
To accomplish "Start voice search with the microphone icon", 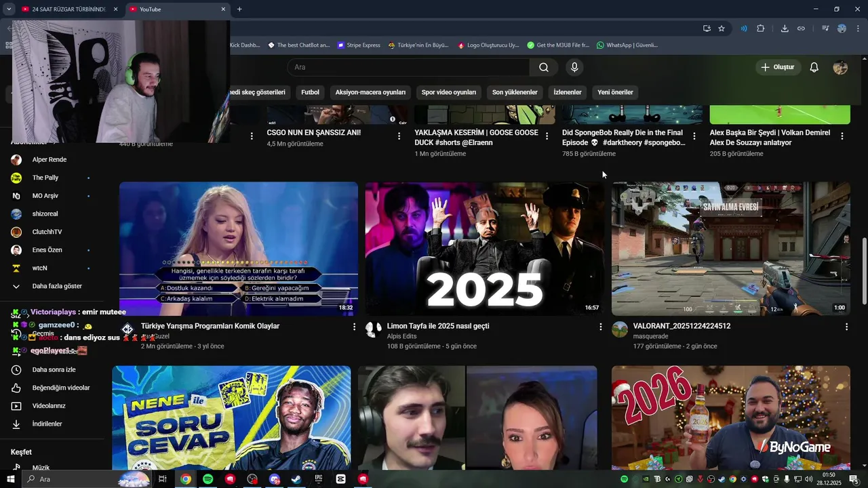I will [574, 67].
